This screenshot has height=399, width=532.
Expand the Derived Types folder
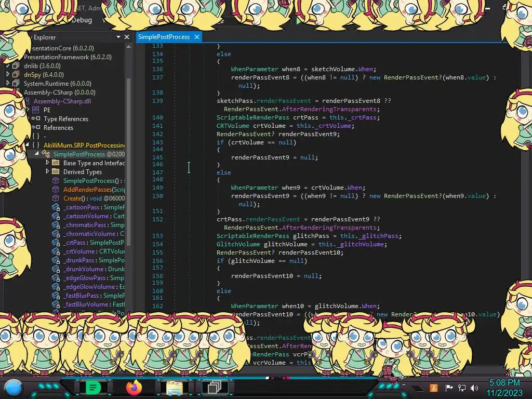pyautogui.click(x=47, y=171)
